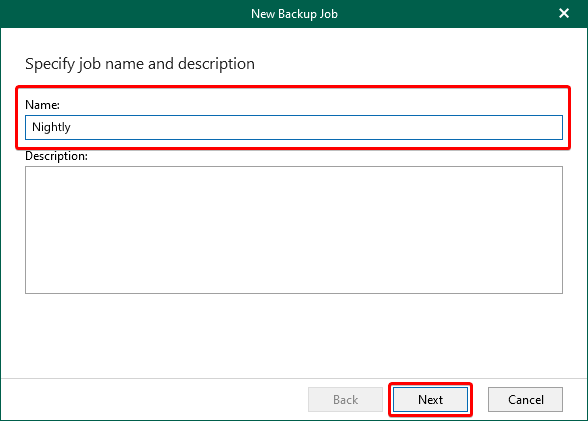
Task: Click the Name: label
Action: (x=42, y=105)
